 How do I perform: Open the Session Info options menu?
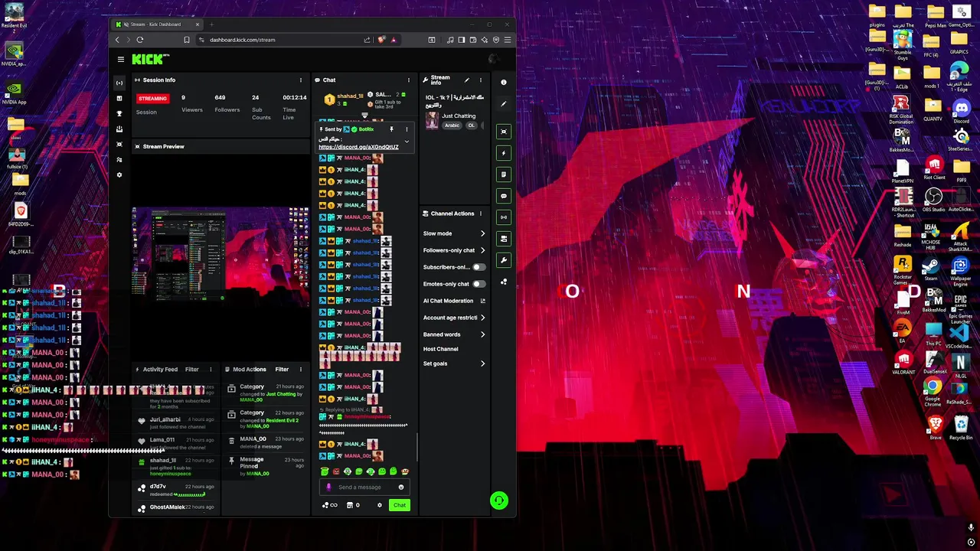pyautogui.click(x=300, y=80)
